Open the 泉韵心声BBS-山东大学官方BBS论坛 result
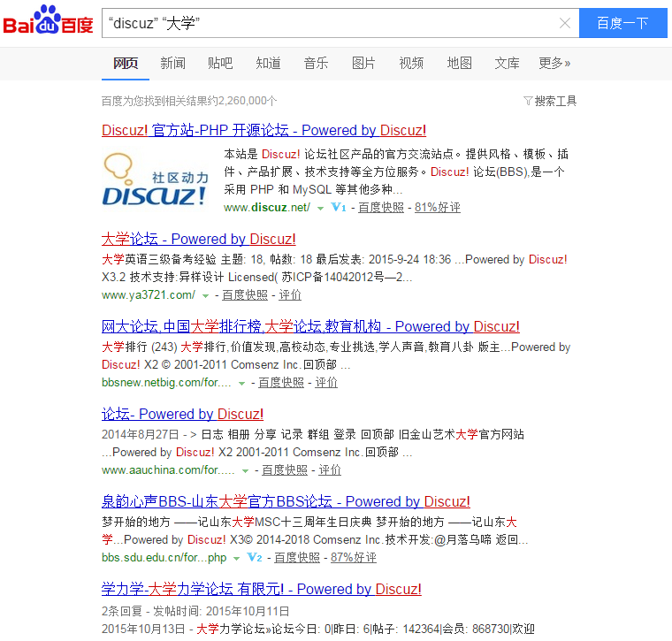The image size is (672, 641). [286, 501]
